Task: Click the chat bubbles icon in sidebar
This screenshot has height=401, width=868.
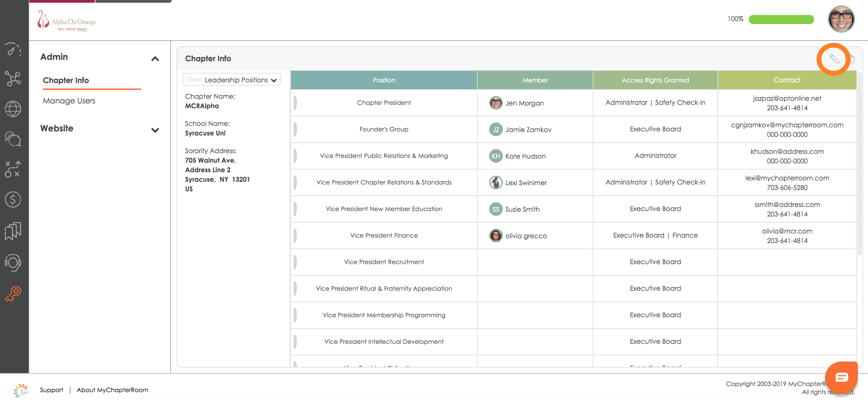Action: [13, 139]
